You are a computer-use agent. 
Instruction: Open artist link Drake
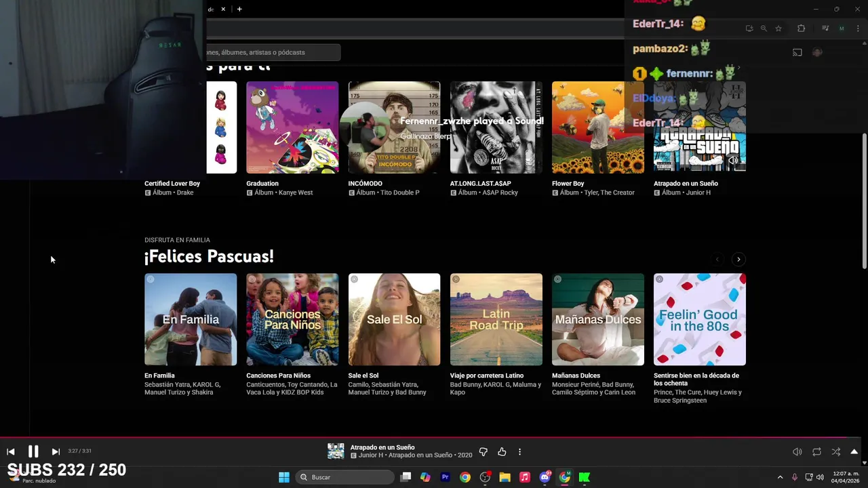(185, 192)
